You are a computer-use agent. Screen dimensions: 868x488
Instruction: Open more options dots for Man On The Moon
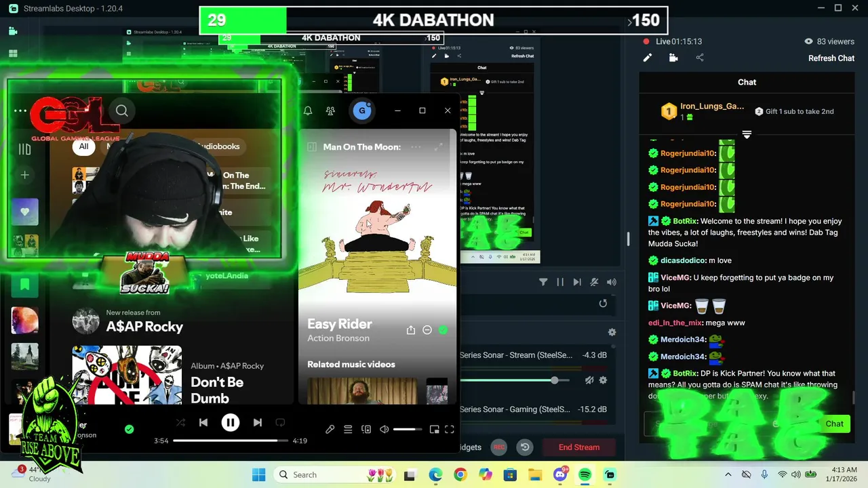(x=416, y=147)
